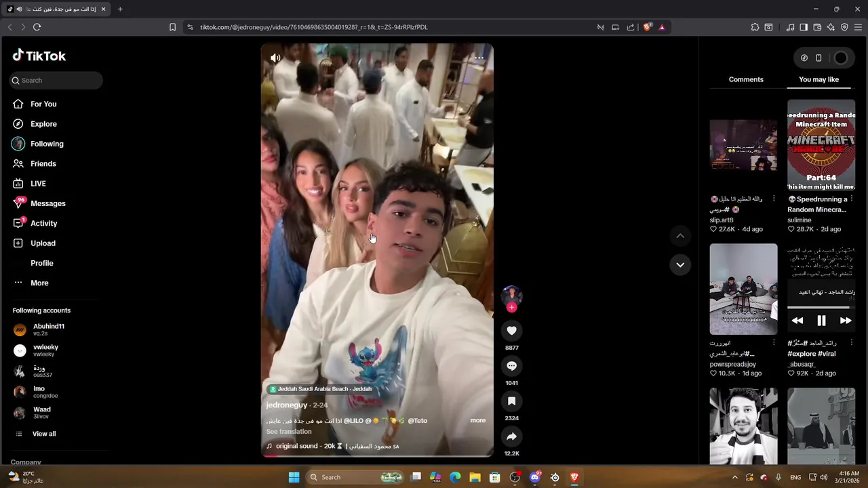This screenshot has width=868, height=488.
Task: Bookmark the video with the save icon
Action: tap(512, 401)
